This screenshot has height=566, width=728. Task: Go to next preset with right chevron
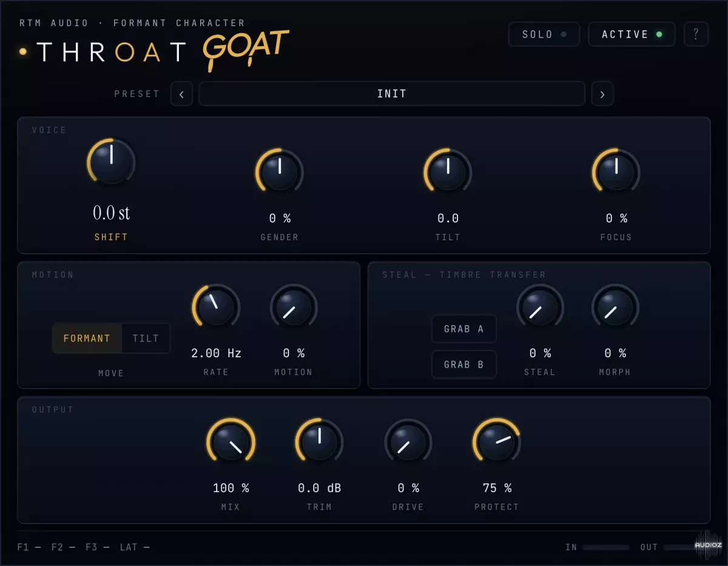click(x=602, y=94)
